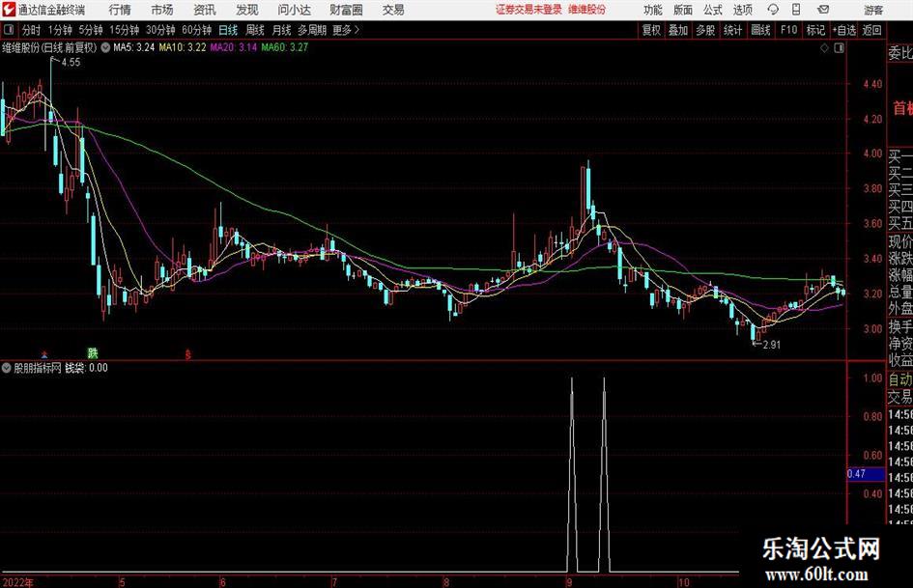Click the 统计 statistics button

(x=733, y=30)
